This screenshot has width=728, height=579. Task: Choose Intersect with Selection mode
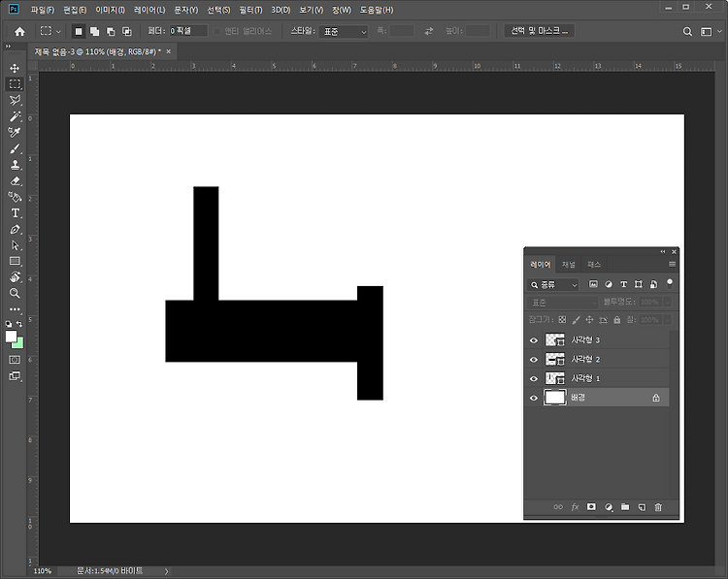126,31
